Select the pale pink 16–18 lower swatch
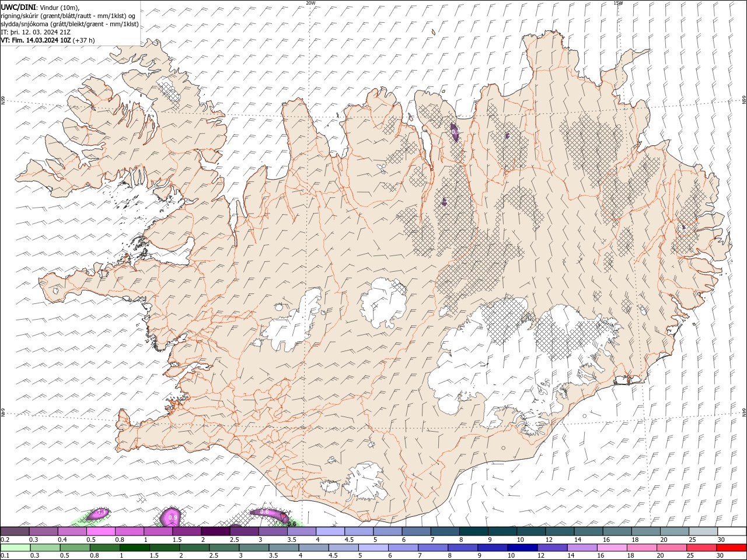Image resolution: width=747 pixels, height=560 pixels. tap(611, 548)
